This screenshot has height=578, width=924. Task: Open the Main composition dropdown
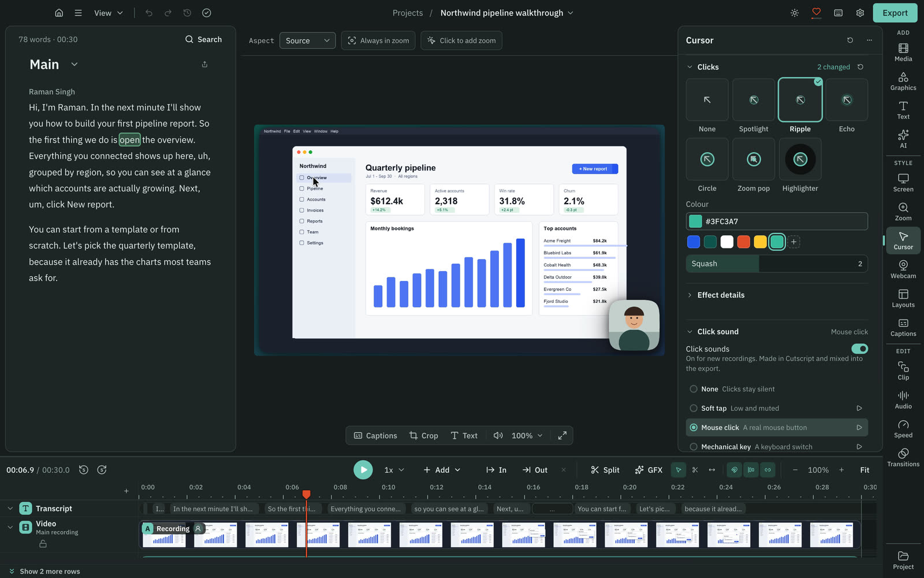pos(74,64)
